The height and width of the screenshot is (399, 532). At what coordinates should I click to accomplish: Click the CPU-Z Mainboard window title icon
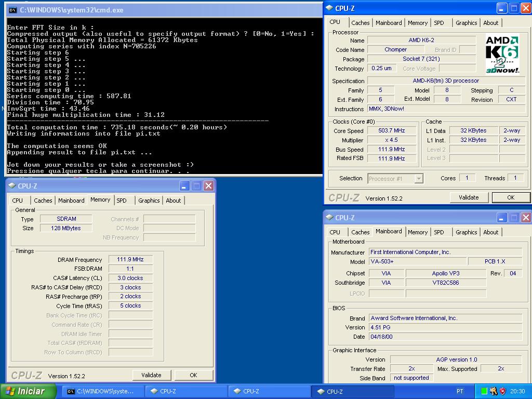[x=329, y=218]
